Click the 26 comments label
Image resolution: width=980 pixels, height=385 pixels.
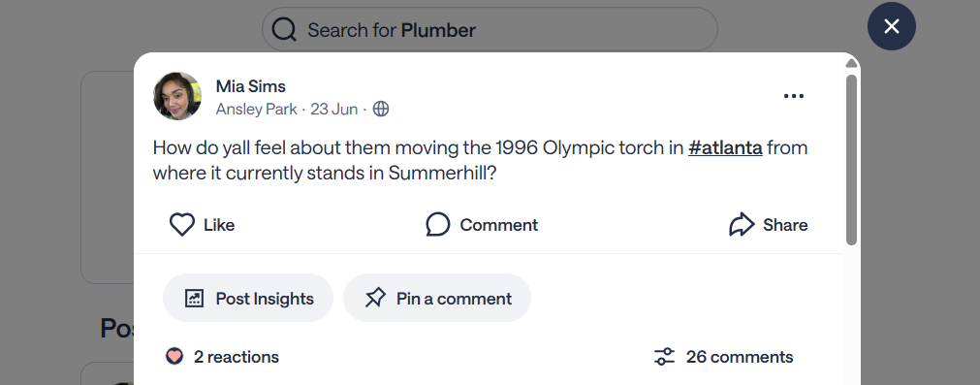click(740, 357)
